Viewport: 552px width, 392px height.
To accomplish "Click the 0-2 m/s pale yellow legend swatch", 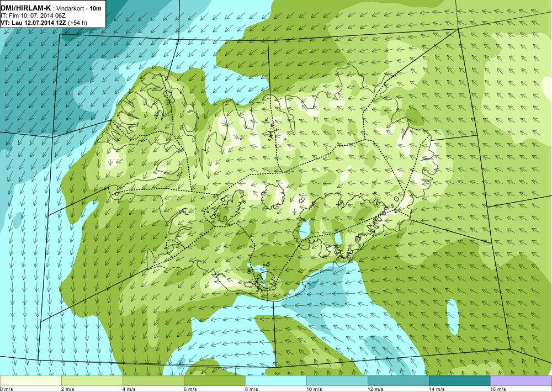I will (x=30, y=381).
